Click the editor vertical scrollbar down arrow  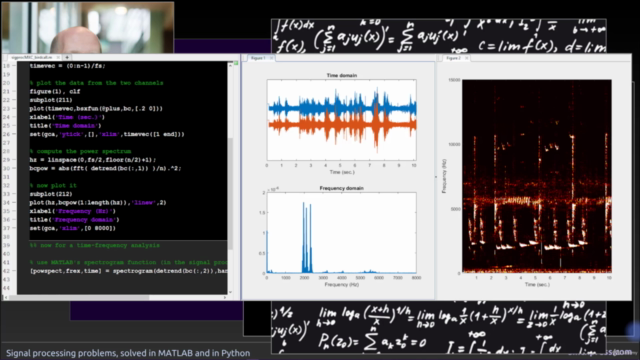coord(230,292)
